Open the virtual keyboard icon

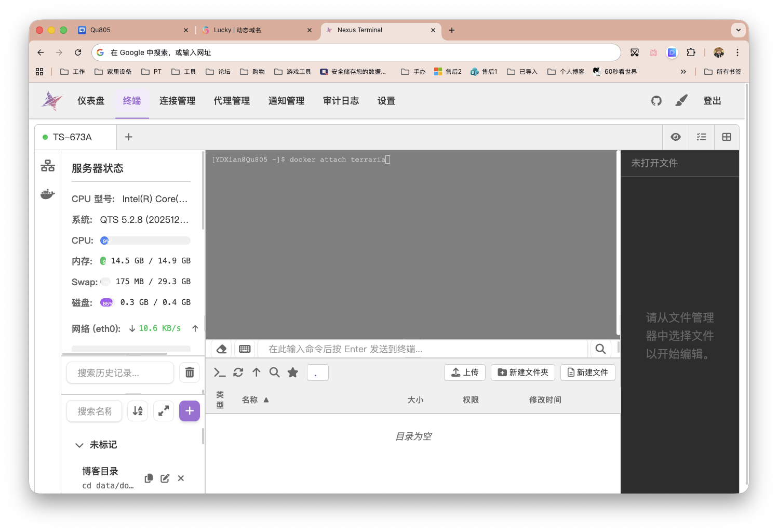coord(245,349)
